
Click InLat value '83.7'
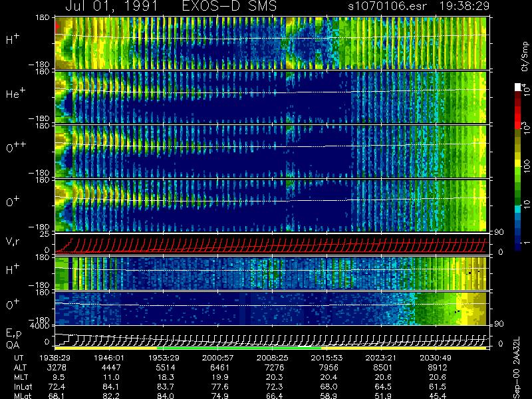pos(166,386)
